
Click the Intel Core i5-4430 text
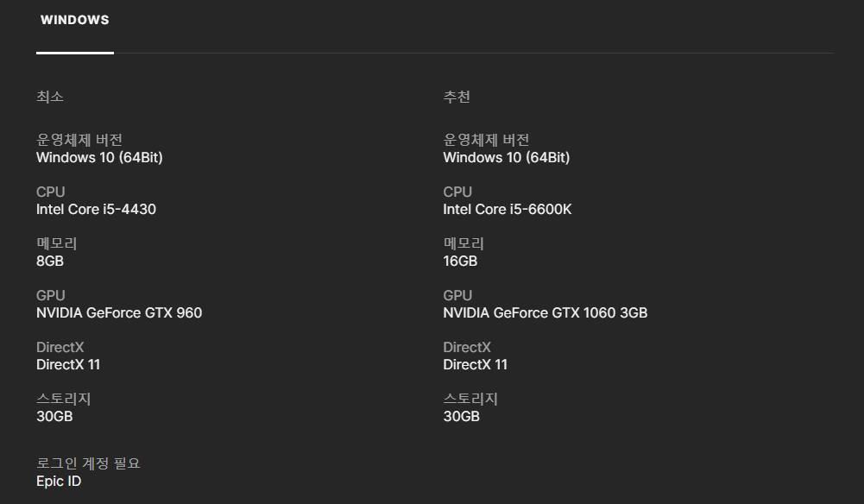[96, 209]
